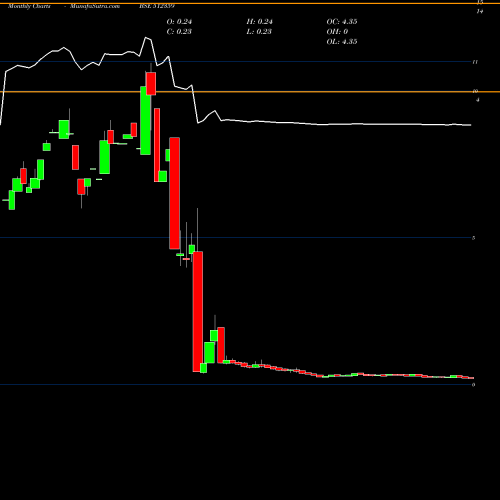Viewport: 500px width, 500px height.
Task: Click the 11 price axis label
Action: pyautogui.click(x=475, y=62)
